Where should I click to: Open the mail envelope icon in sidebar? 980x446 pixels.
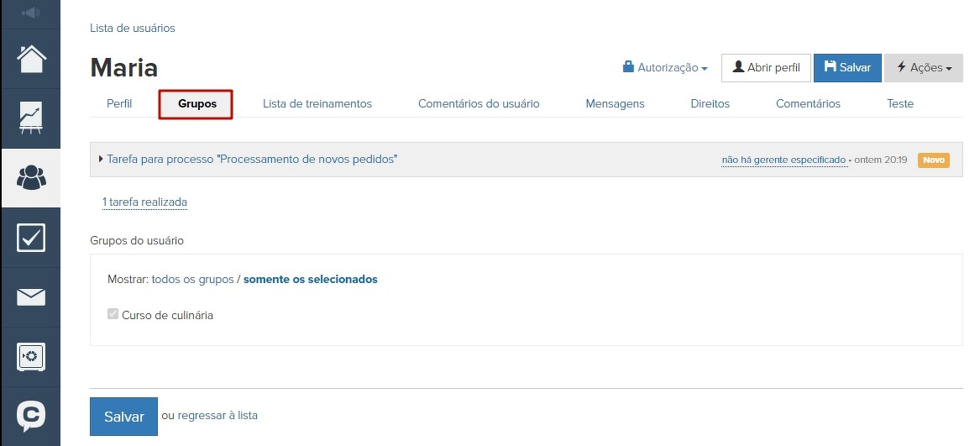pos(31,297)
